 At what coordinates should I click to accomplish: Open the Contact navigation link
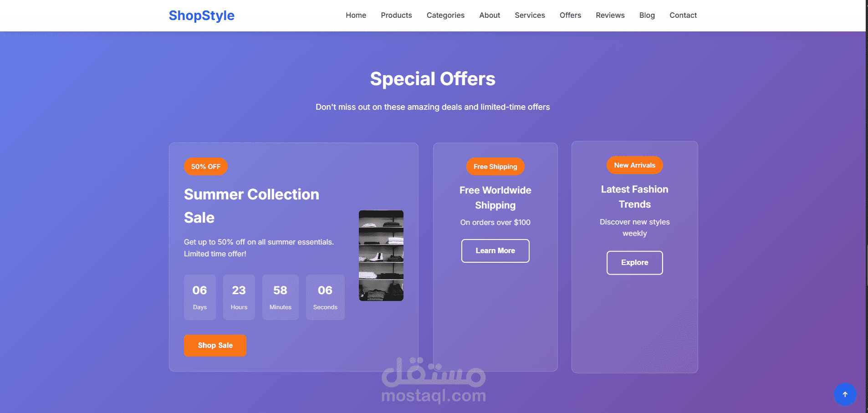683,15
